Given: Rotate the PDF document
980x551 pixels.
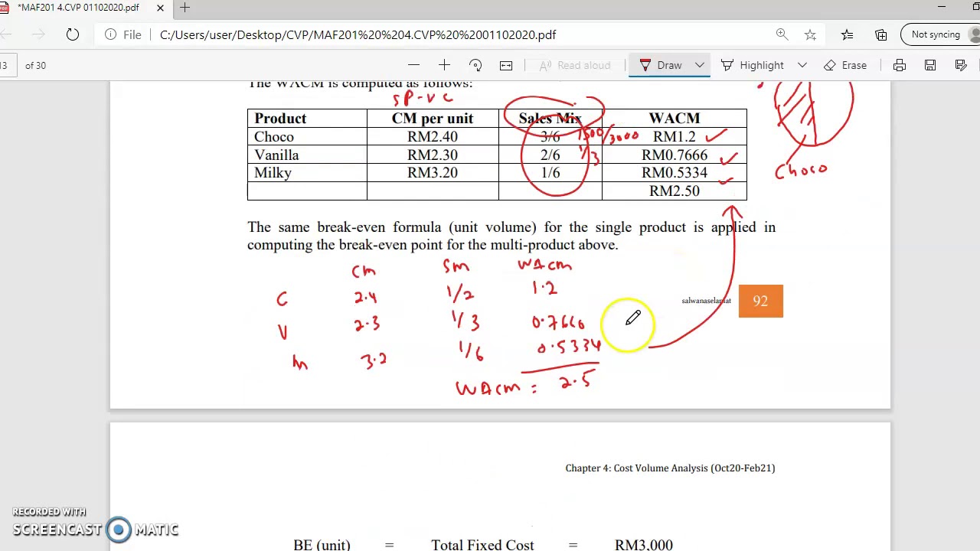Looking at the screenshot, I should coord(475,65).
